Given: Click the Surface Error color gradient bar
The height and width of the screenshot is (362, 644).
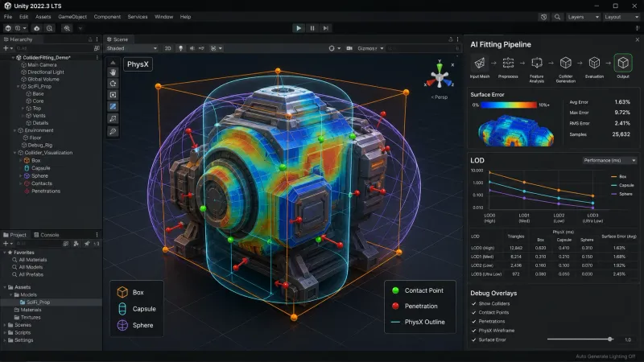Looking at the screenshot, I should point(509,105).
